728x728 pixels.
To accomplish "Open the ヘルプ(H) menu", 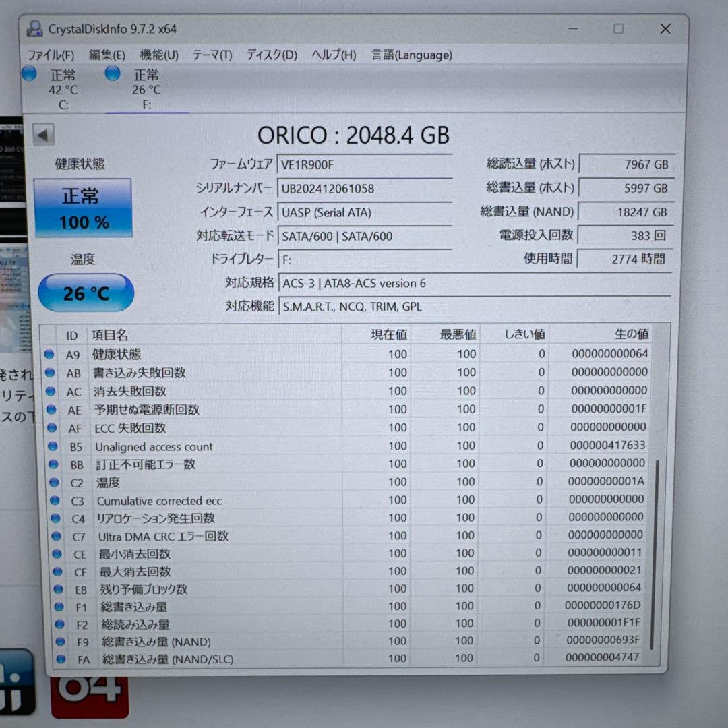I will click(334, 55).
